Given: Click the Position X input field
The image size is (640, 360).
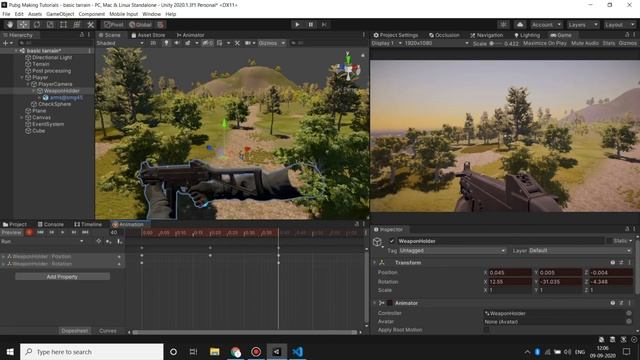Looking at the screenshot, I should (509, 272).
